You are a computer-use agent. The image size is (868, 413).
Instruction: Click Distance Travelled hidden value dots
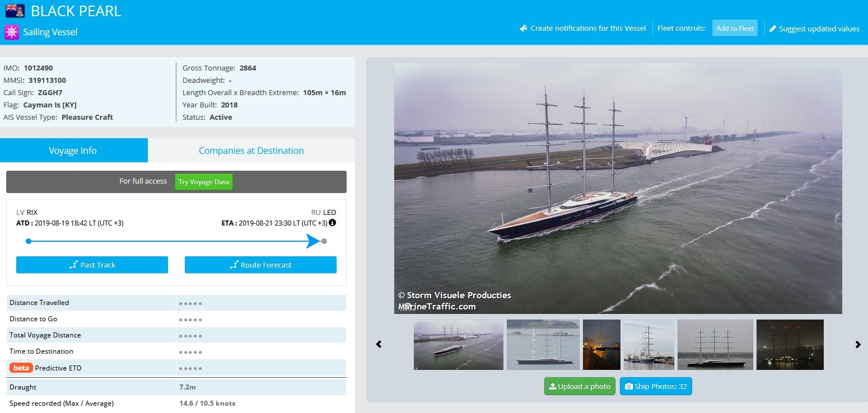pos(190,303)
